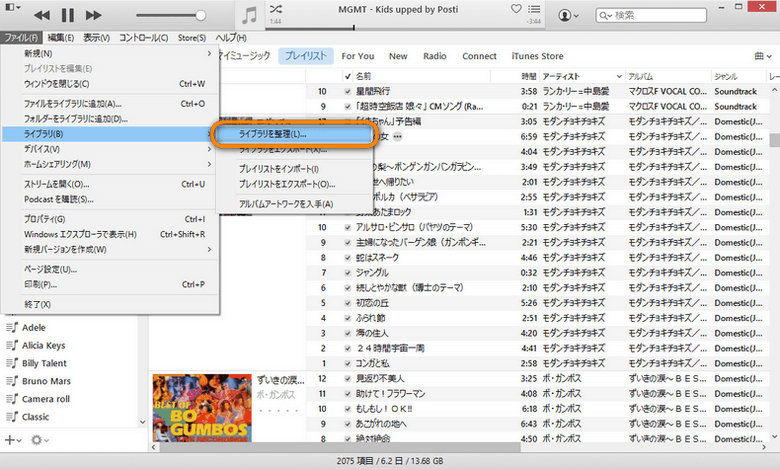Screen dimensions: 780x469
Task: Switch to the New tab
Action: tap(398, 56)
